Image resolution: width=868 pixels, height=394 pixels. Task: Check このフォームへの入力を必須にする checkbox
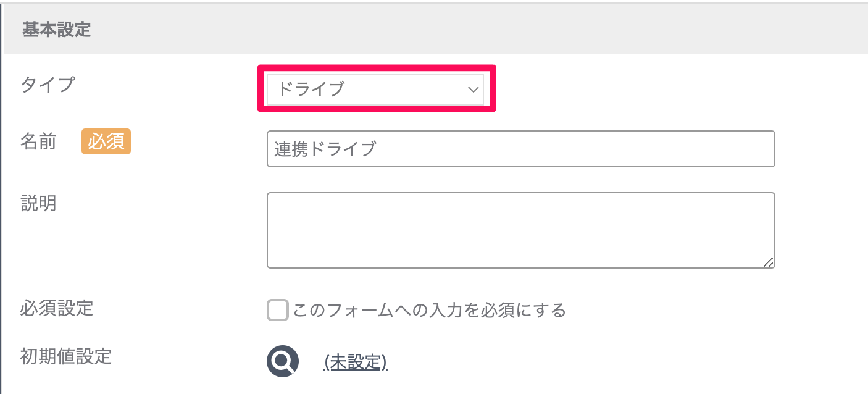click(278, 310)
